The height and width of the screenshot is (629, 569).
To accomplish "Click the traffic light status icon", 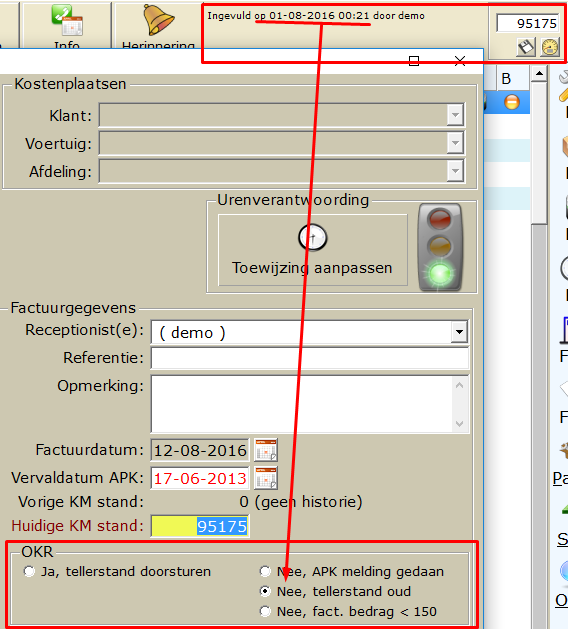I will coord(440,247).
